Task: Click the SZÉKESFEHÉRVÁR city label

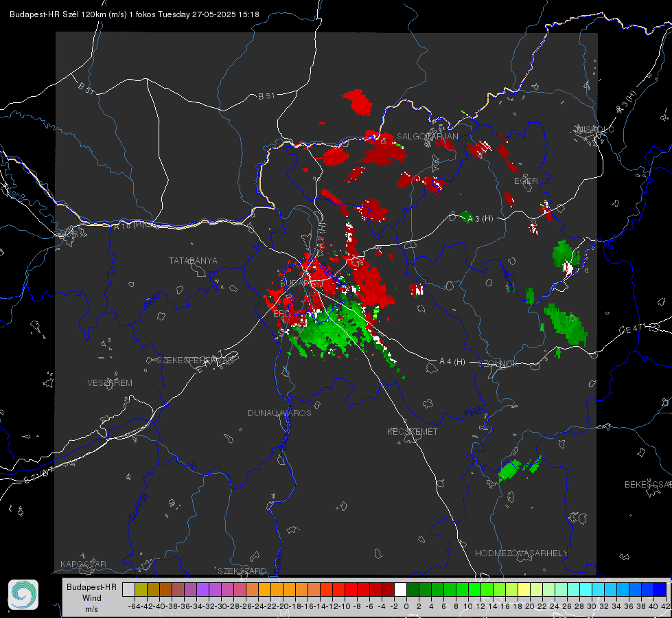Action: tap(195, 360)
